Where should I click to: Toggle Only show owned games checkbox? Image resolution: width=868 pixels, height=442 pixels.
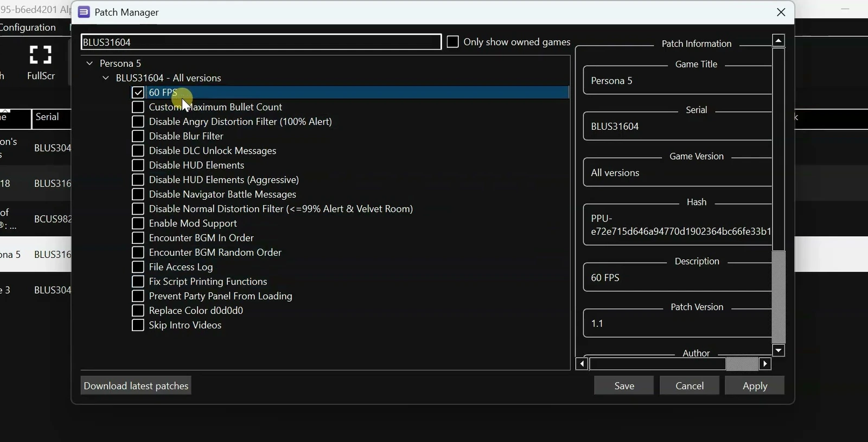452,42
